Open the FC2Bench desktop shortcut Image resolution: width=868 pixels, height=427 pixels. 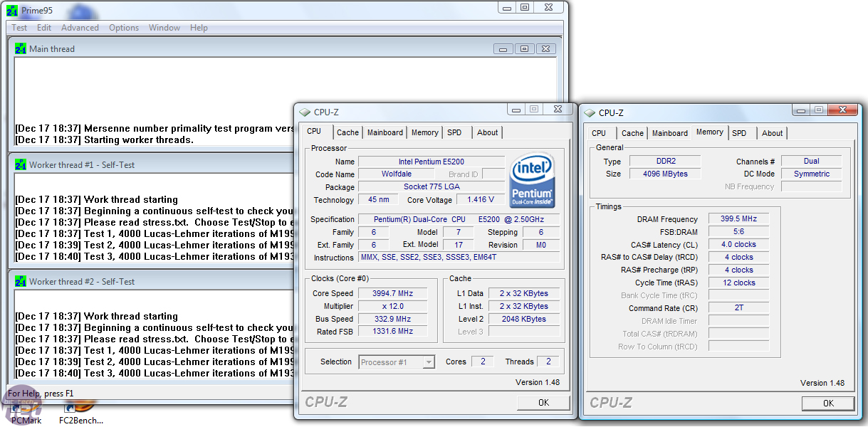[x=80, y=413]
